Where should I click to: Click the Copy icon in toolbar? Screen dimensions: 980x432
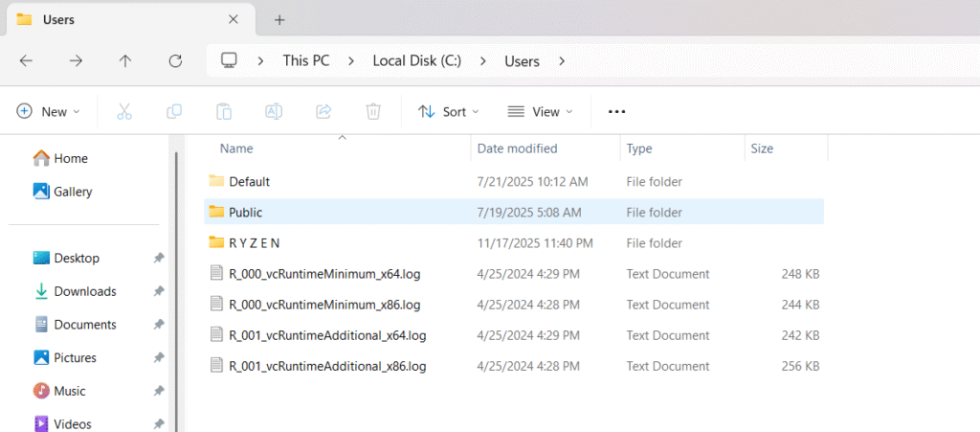tap(174, 112)
